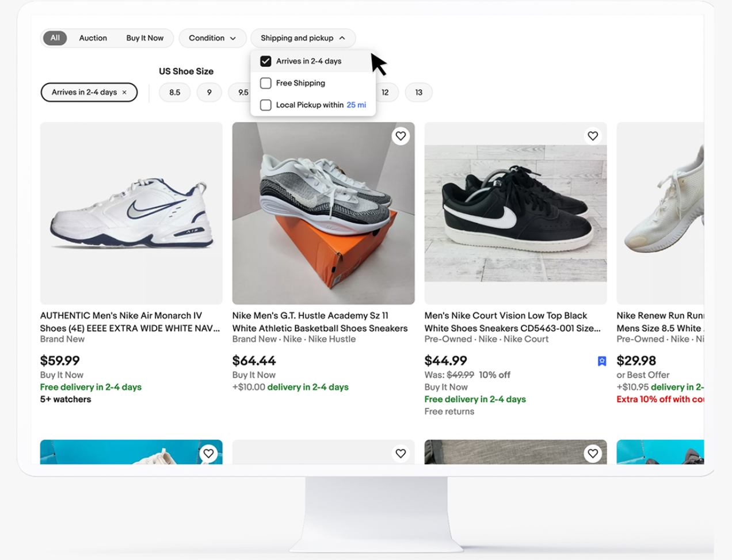This screenshot has height=560, width=732.
Task: Click the US Shoe Size heading
Action: (186, 71)
